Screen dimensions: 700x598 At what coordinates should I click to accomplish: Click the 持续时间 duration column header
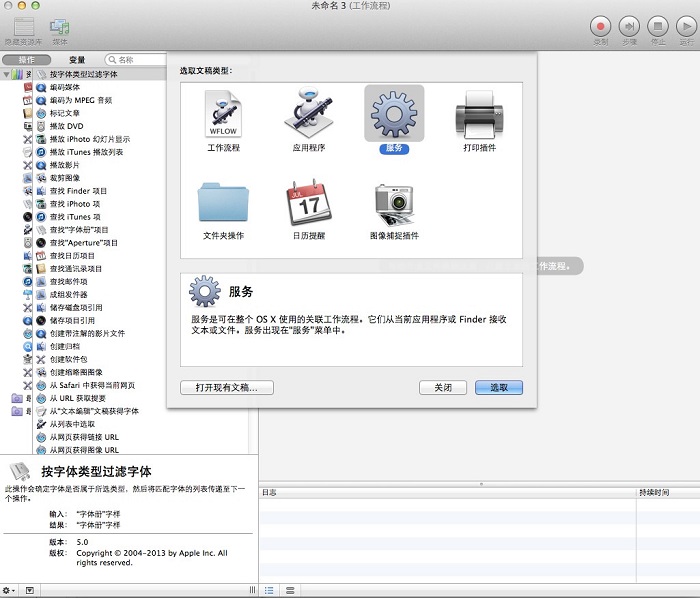coord(668,492)
